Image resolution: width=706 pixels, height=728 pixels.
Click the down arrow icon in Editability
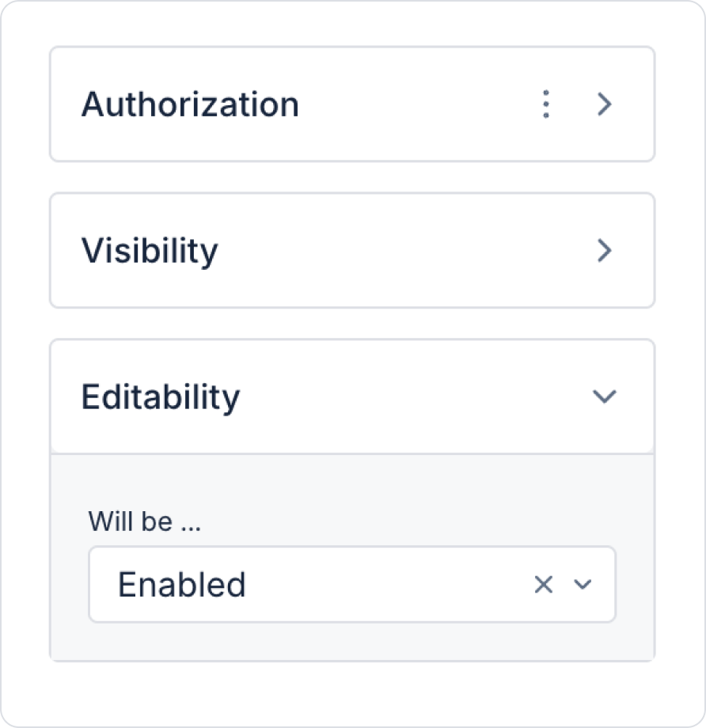coord(605,396)
